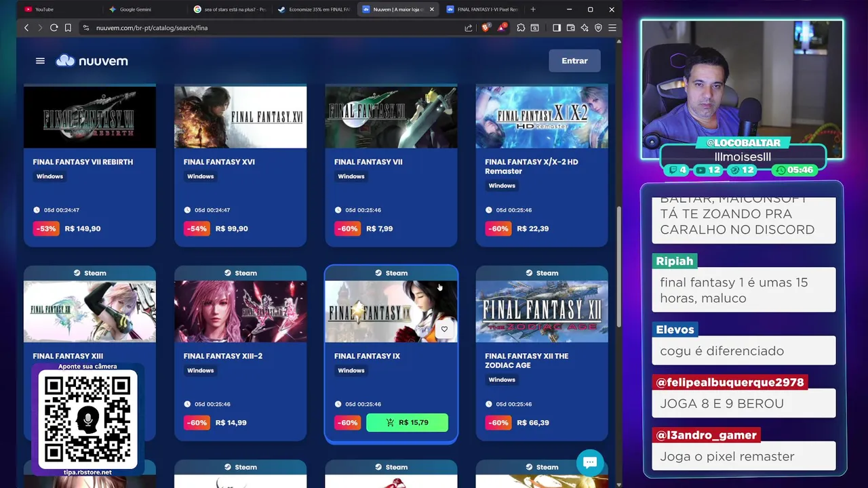
Task: Click FINAL FANTASY IX title link
Action: coord(367,356)
